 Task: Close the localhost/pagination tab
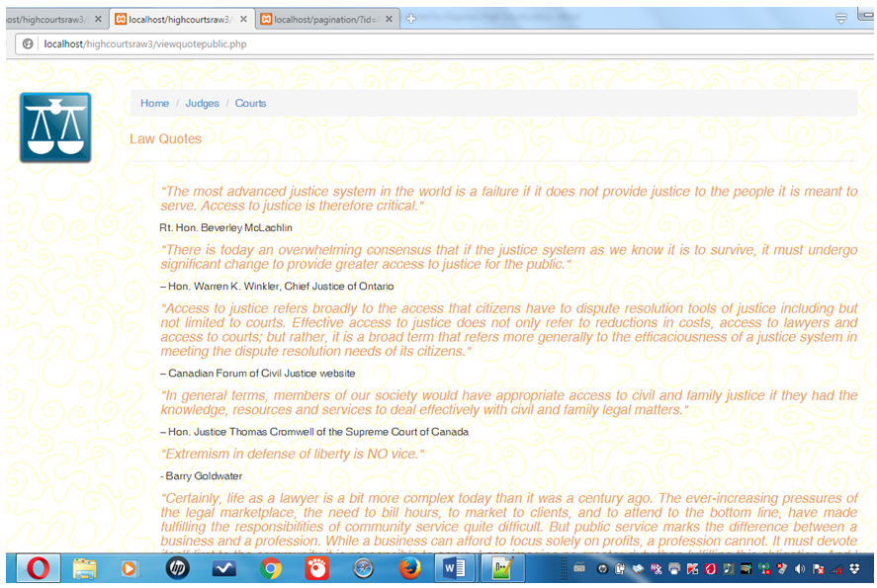click(x=389, y=19)
